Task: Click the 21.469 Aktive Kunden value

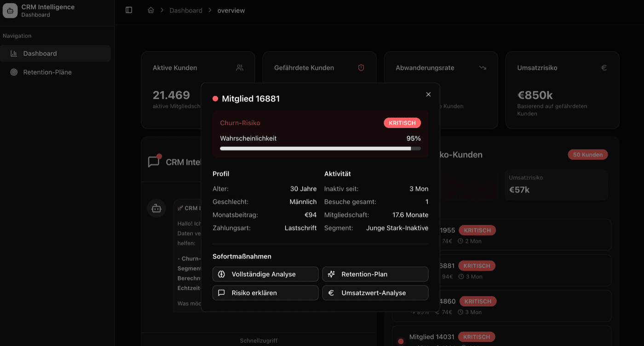Action: pyautogui.click(x=171, y=95)
